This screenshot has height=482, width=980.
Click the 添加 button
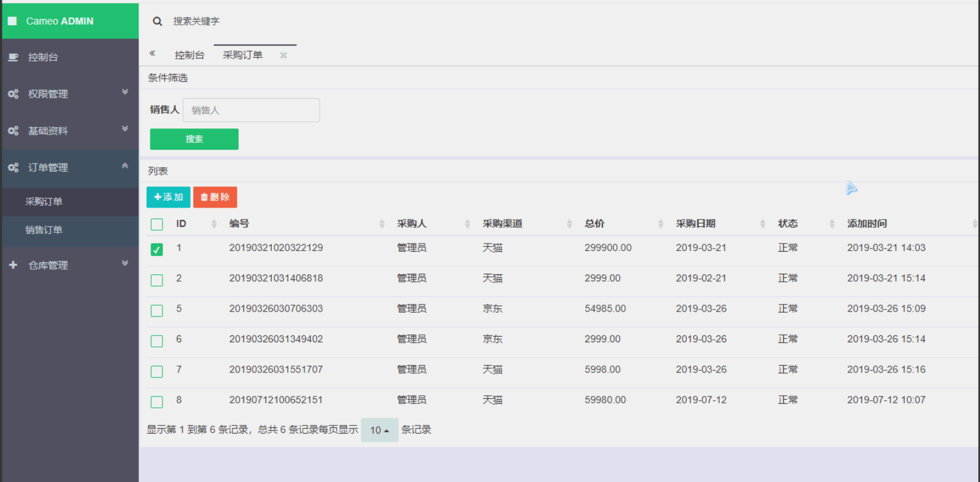(168, 198)
